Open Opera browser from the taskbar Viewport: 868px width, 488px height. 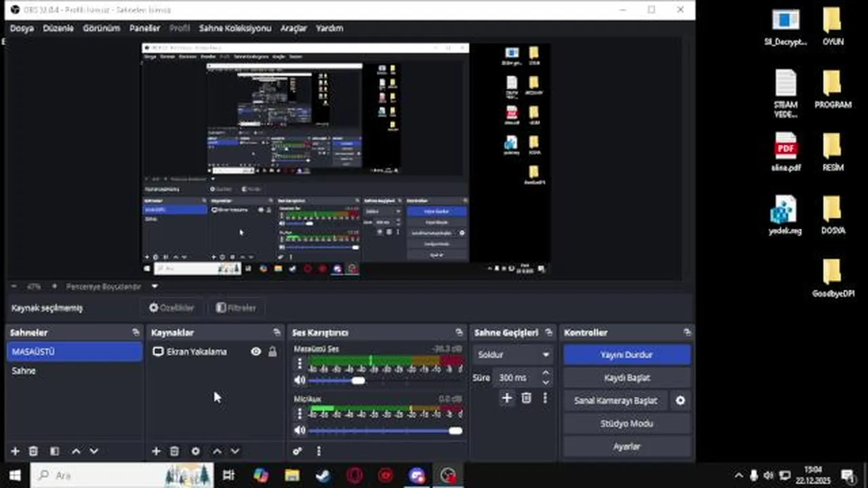[x=354, y=475]
